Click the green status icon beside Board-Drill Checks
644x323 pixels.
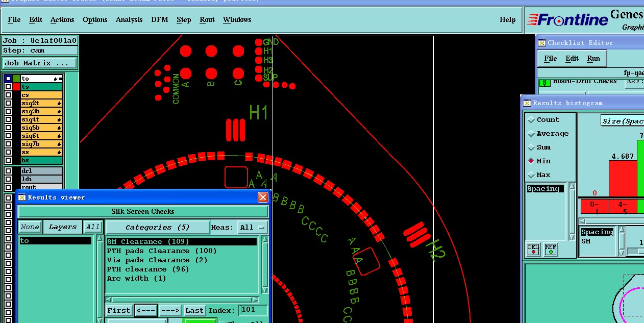pos(545,82)
